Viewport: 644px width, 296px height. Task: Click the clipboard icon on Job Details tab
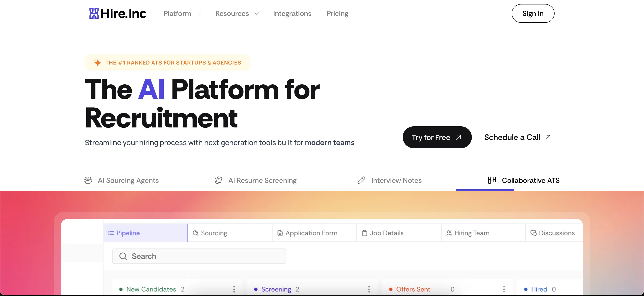364,233
